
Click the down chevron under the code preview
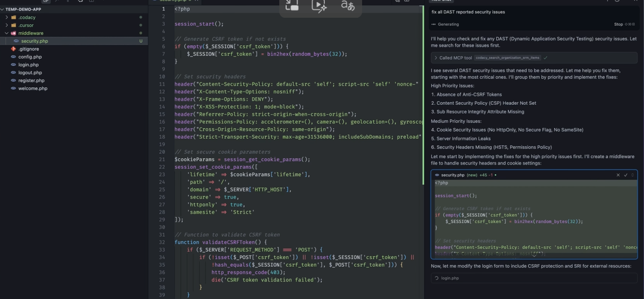click(535, 254)
